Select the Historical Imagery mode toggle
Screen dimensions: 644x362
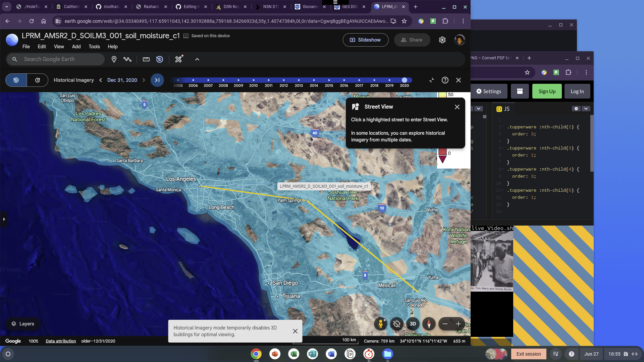click(x=16, y=80)
